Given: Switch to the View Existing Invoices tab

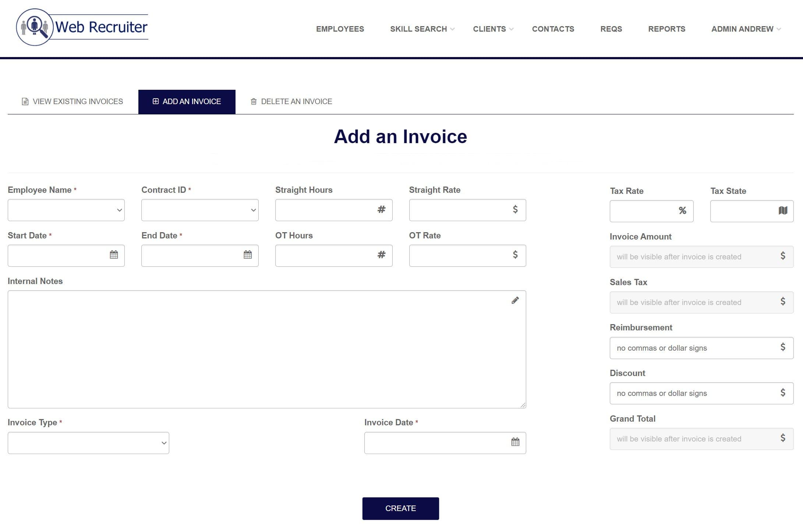Looking at the screenshot, I should point(72,102).
